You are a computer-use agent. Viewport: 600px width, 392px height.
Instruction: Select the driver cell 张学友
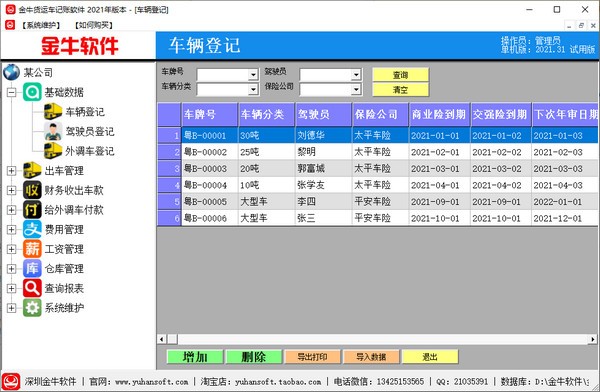pyautogui.click(x=323, y=185)
